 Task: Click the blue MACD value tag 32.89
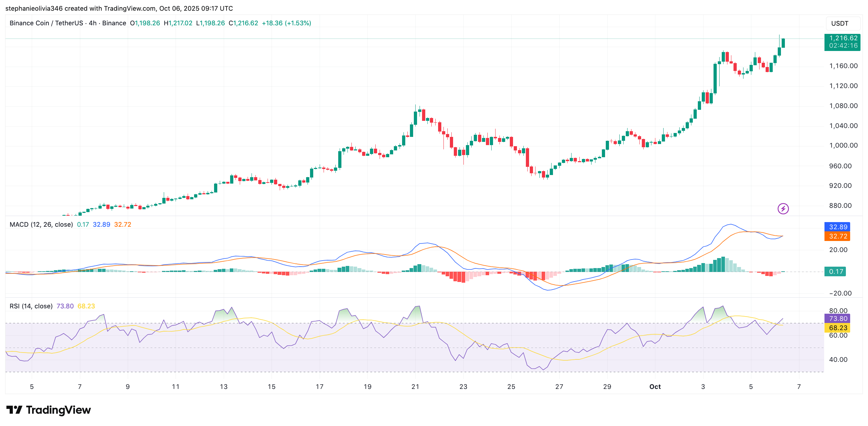[837, 227]
